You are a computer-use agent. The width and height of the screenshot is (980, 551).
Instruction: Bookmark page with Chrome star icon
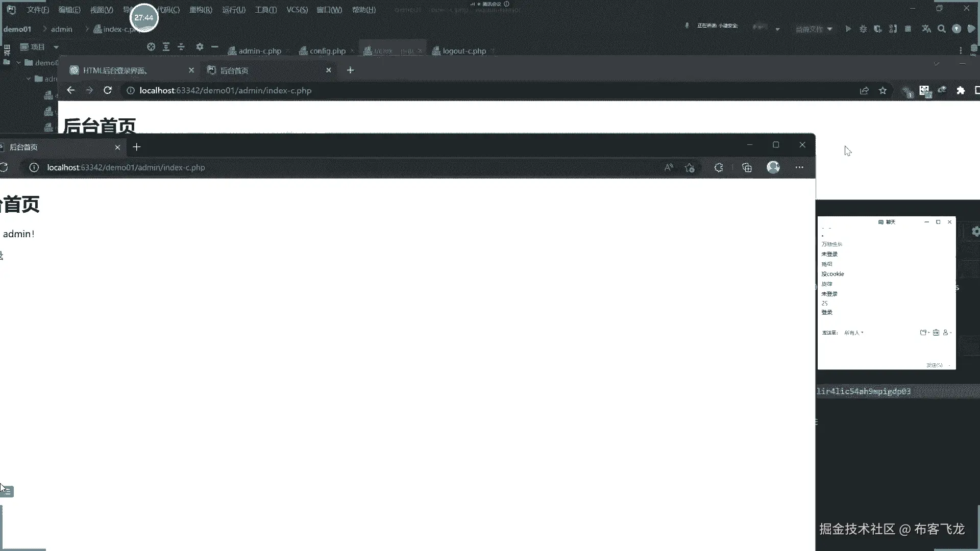click(883, 90)
